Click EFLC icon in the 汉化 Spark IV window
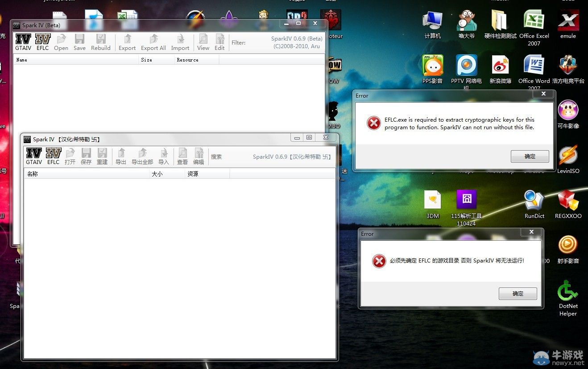Viewport: 588px width, 369px height. (53, 156)
